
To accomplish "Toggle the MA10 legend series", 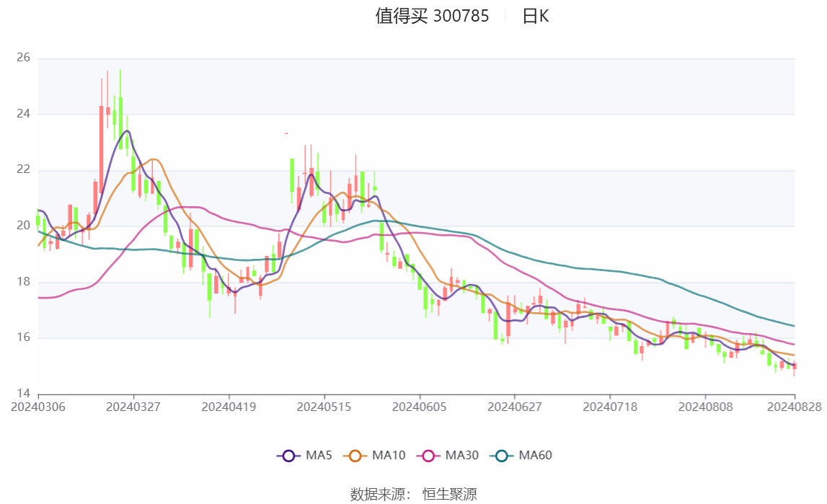I will (x=374, y=456).
